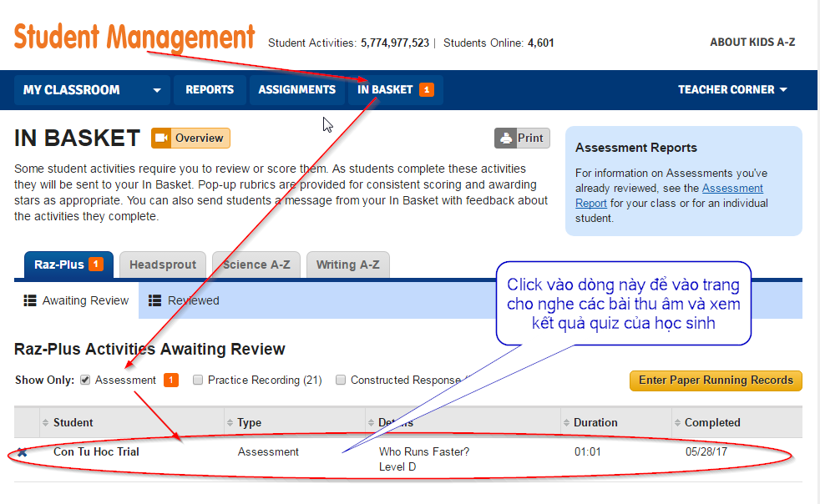Switch to the Raz-Plus tab
Image resolution: width=820 pixels, height=504 pixels.
pyautogui.click(x=68, y=265)
